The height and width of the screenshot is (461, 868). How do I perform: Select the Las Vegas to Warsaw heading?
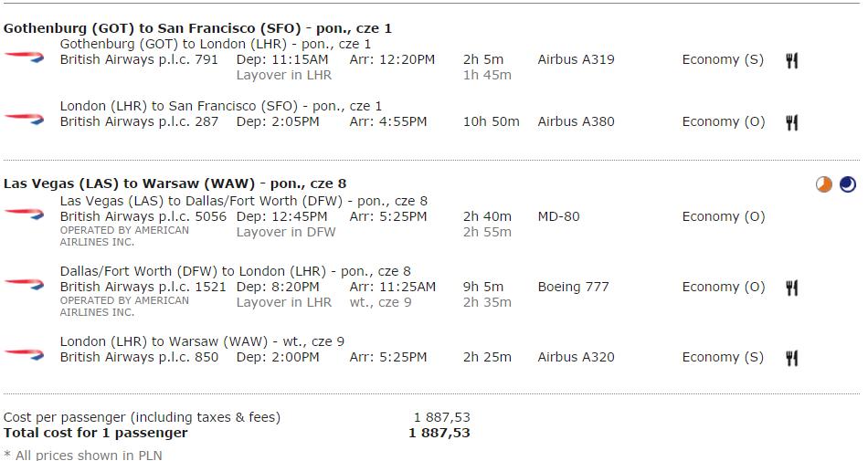175,183
